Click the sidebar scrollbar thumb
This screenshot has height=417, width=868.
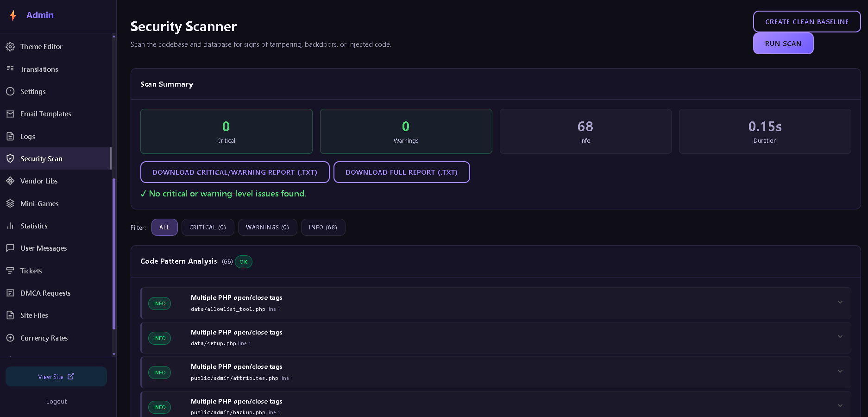coord(114,254)
